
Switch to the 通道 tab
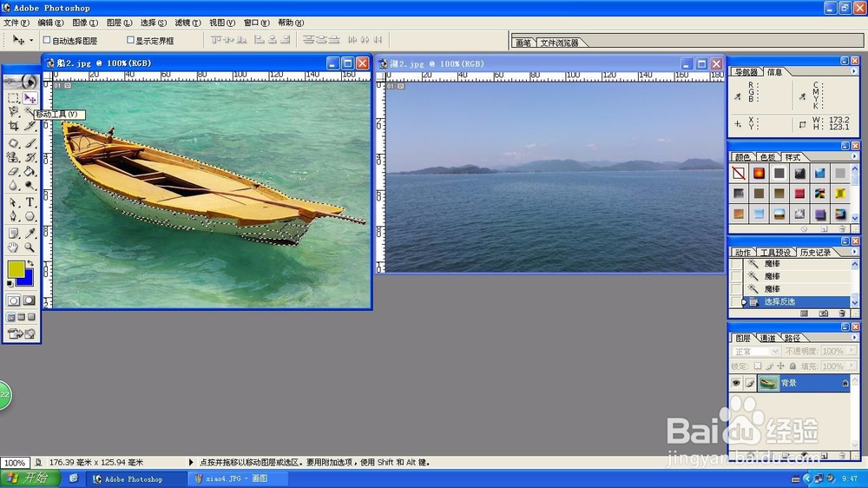coord(768,338)
